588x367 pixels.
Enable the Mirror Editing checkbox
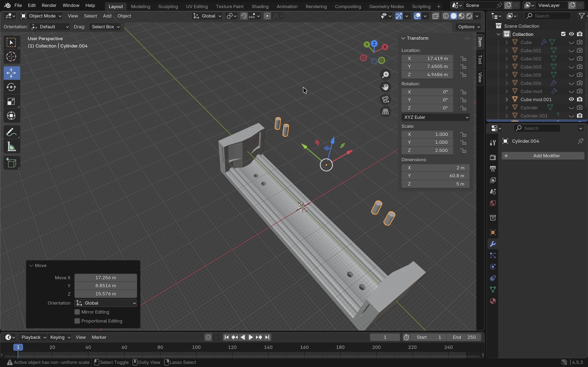77,312
